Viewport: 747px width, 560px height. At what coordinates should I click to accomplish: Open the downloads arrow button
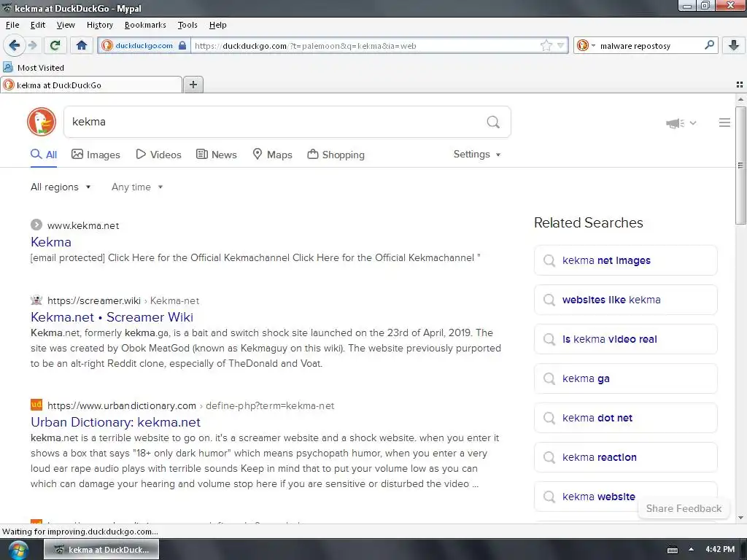(734, 45)
